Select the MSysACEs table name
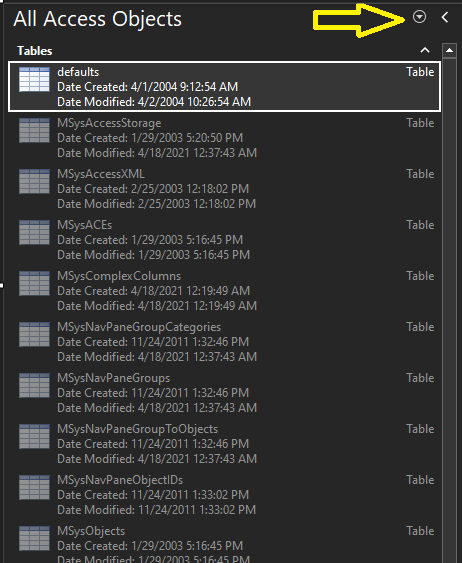 tap(85, 225)
